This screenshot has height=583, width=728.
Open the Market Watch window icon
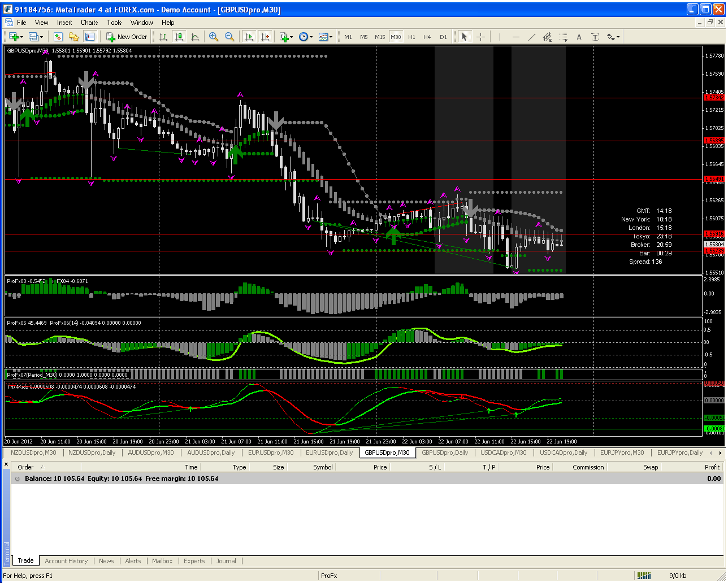(58, 37)
